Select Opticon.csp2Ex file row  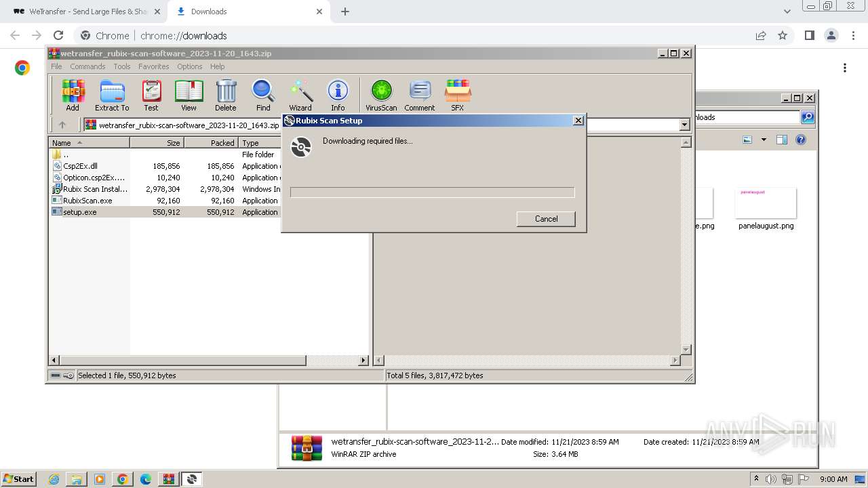165,178
